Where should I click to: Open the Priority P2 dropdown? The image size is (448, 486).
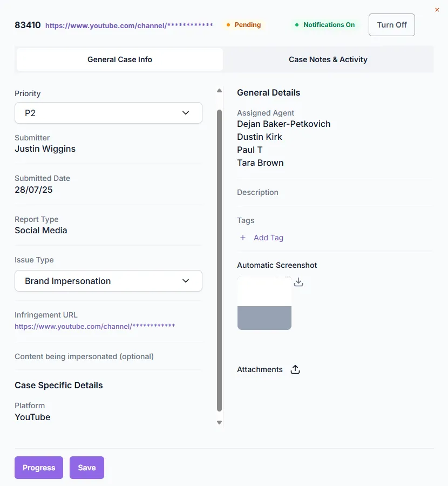(x=108, y=113)
